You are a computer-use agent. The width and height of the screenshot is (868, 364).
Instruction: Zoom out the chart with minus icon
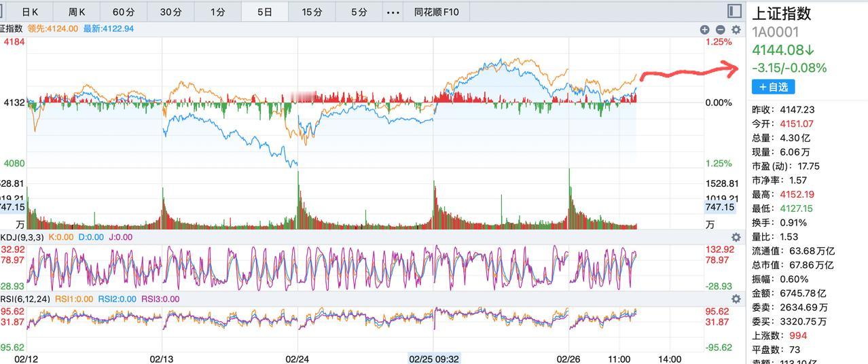(720, 30)
